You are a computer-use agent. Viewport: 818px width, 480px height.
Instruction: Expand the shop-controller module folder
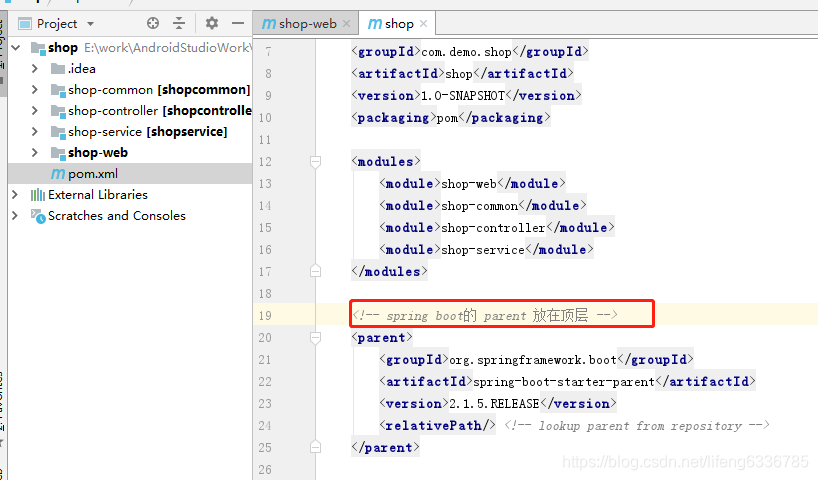click(34, 111)
